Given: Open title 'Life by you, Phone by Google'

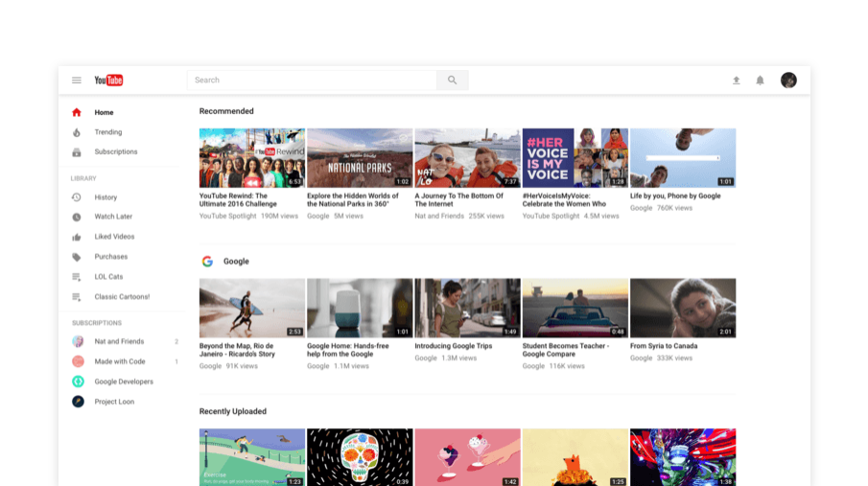Looking at the screenshot, I should 675,196.
